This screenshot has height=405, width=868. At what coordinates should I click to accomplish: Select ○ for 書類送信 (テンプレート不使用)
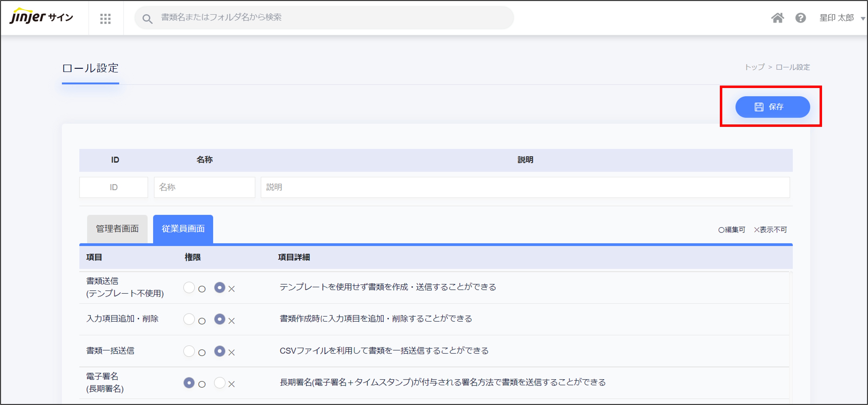coord(189,287)
